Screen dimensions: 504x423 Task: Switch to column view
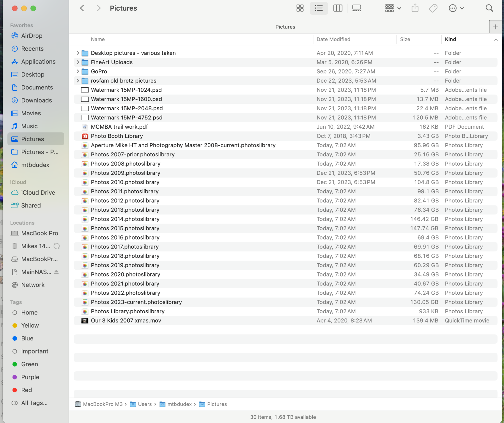(338, 8)
